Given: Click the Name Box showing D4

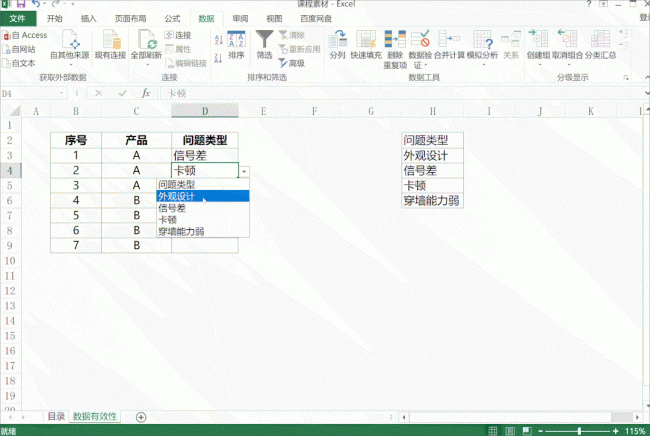Looking at the screenshot, I should (29, 94).
